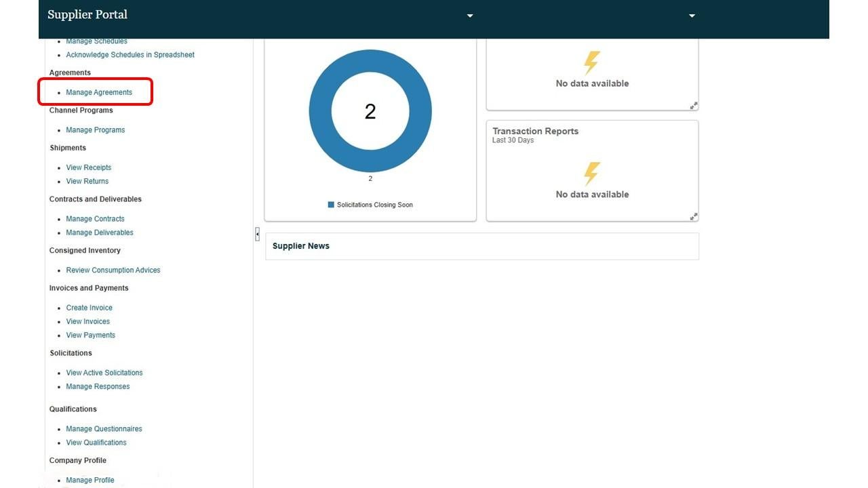Collapse the side pane with splitter arrow
868x488 pixels.
pyautogui.click(x=257, y=234)
